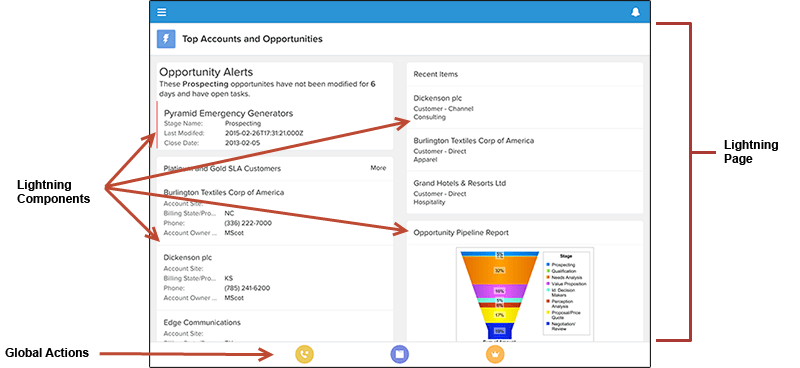Tap the Log a Call global action
Screen dimensions: 800x368
(x=305, y=354)
